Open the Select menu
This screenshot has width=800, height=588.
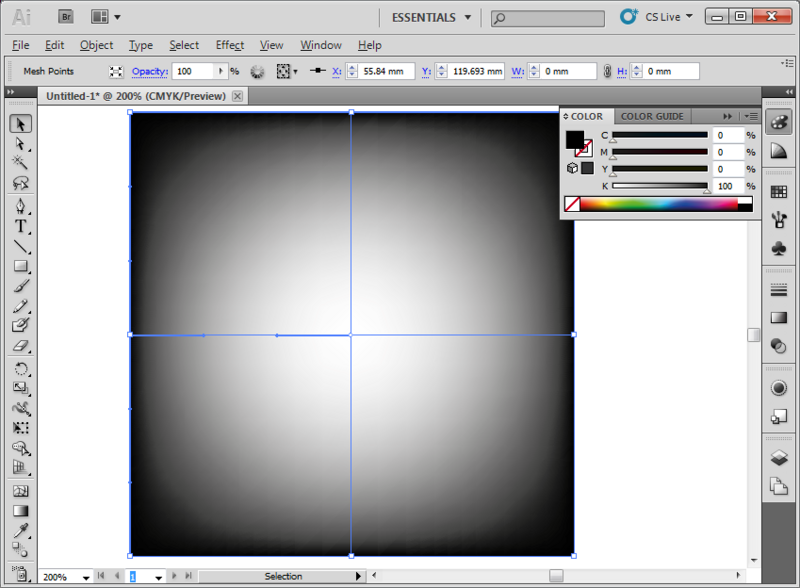tap(184, 45)
